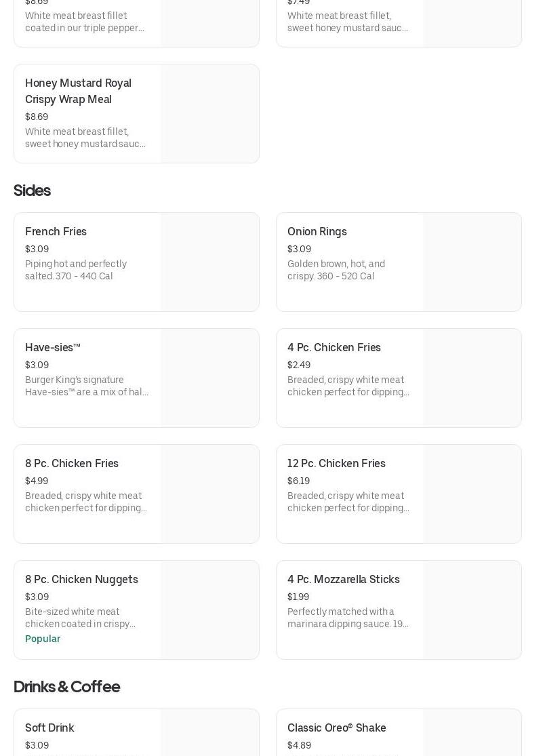Viewport: 545px width, 756px height.
Task: Open the Have-sies™ side item
Action: click(x=53, y=348)
